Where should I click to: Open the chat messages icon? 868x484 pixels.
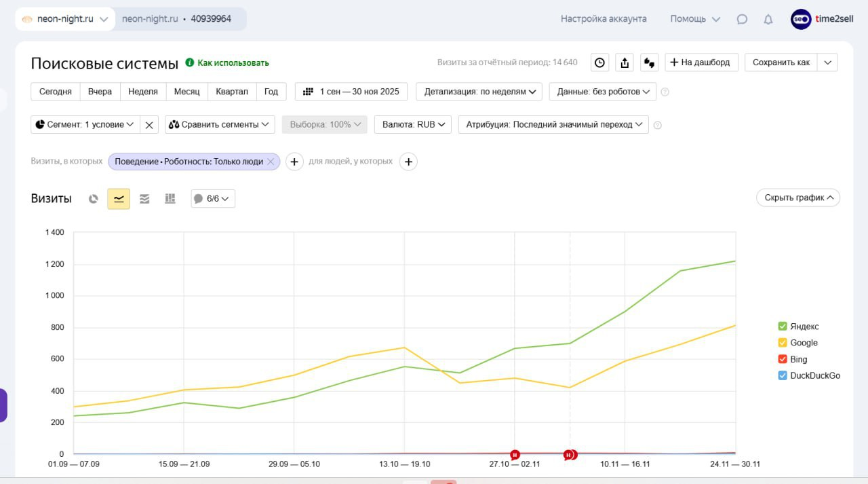click(x=742, y=20)
